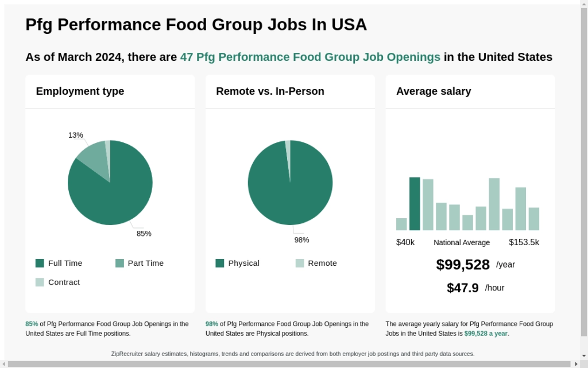
Task: Open the 47 Pfg Performance Food Group Job Openings link
Action: (310, 57)
